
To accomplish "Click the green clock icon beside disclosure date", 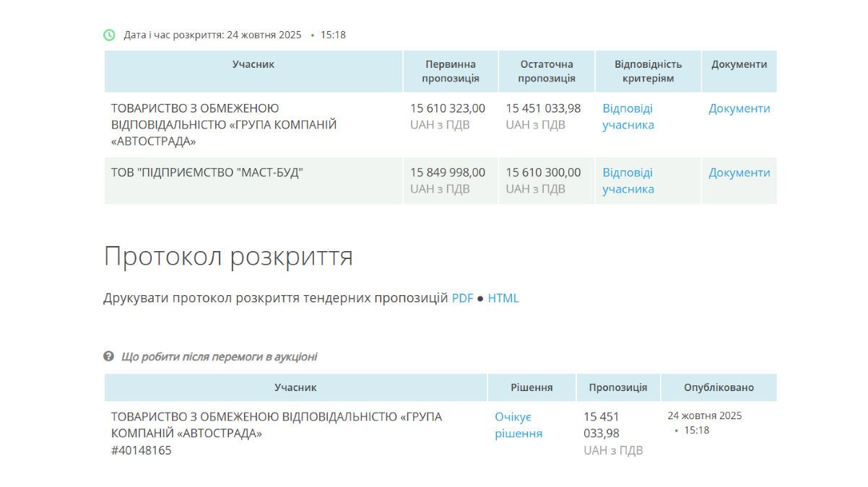I will pos(109,35).
